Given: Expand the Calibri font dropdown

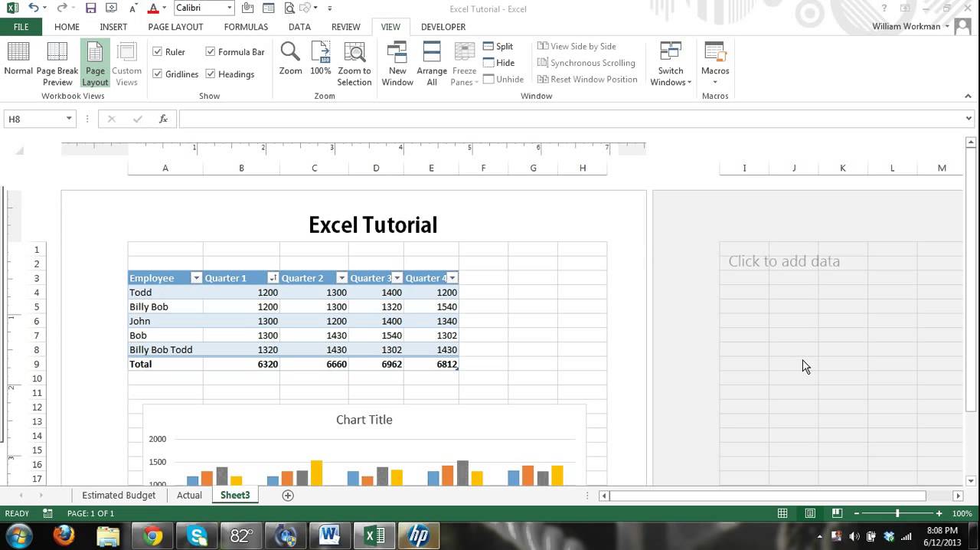Looking at the screenshot, I should point(229,8).
